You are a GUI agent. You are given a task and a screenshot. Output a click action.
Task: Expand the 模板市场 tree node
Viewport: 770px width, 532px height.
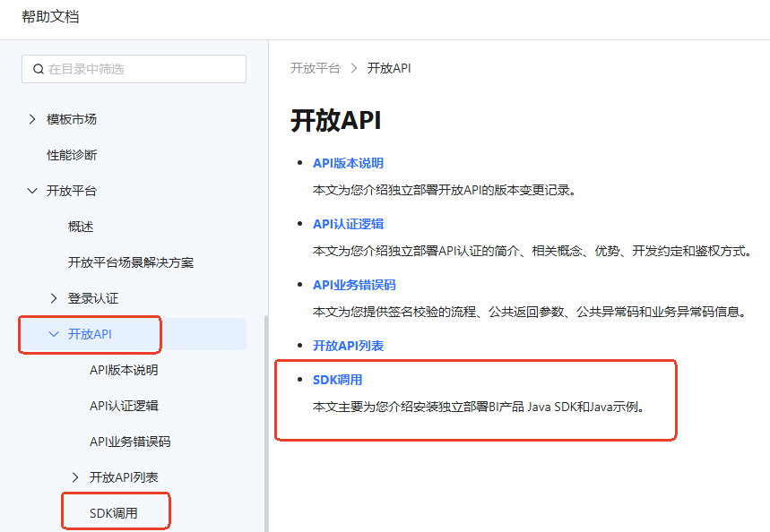pyautogui.click(x=32, y=119)
